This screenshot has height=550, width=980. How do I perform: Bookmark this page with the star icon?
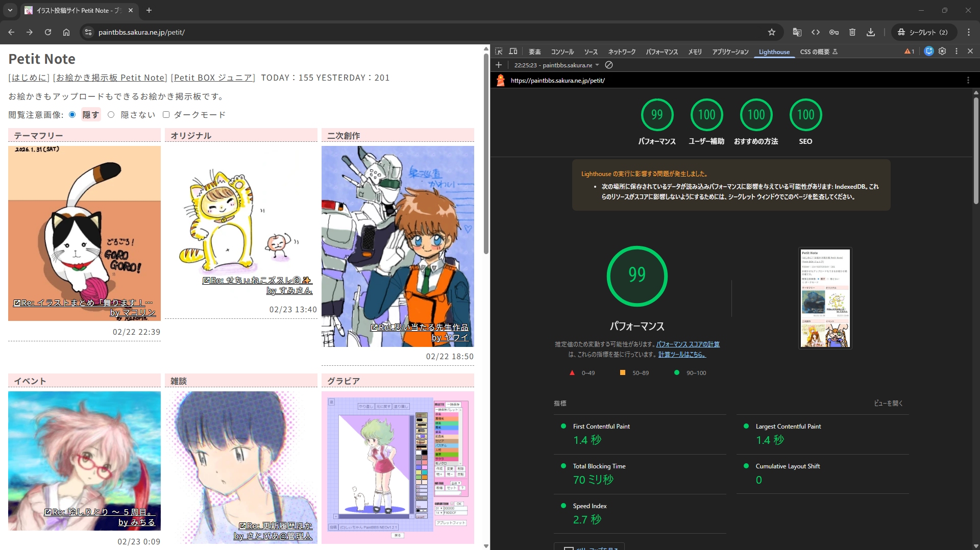[x=771, y=32]
